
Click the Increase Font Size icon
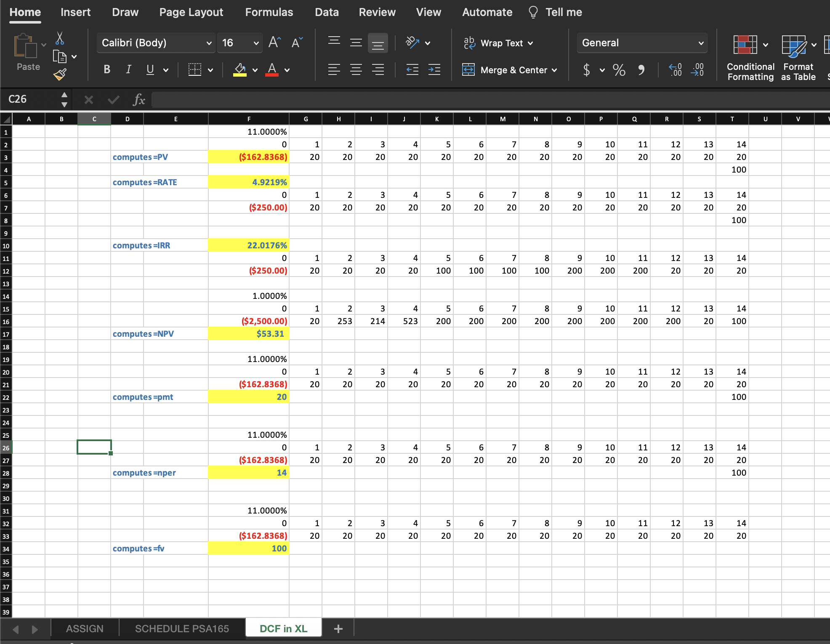[274, 43]
